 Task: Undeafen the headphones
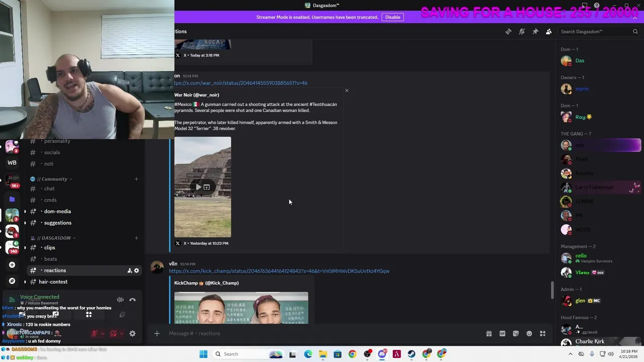(x=113, y=333)
